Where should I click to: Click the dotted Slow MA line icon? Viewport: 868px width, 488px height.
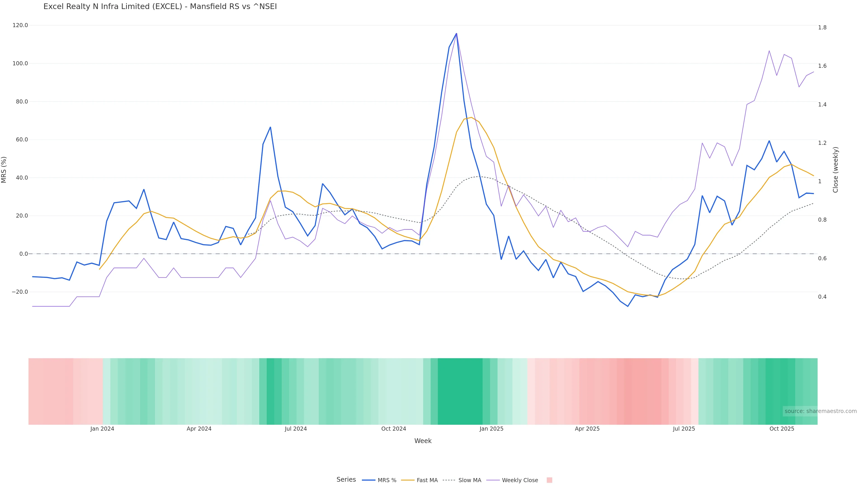pyautogui.click(x=449, y=480)
